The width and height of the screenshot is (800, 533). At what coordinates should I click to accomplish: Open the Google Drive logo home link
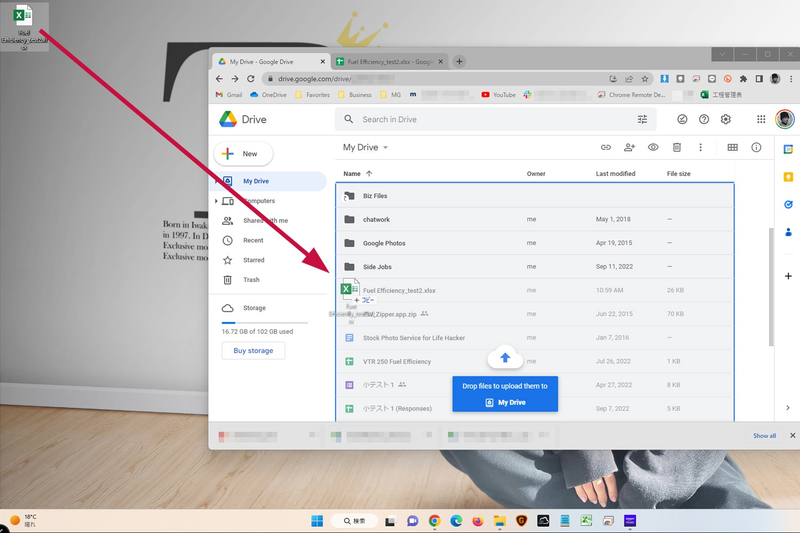click(243, 119)
